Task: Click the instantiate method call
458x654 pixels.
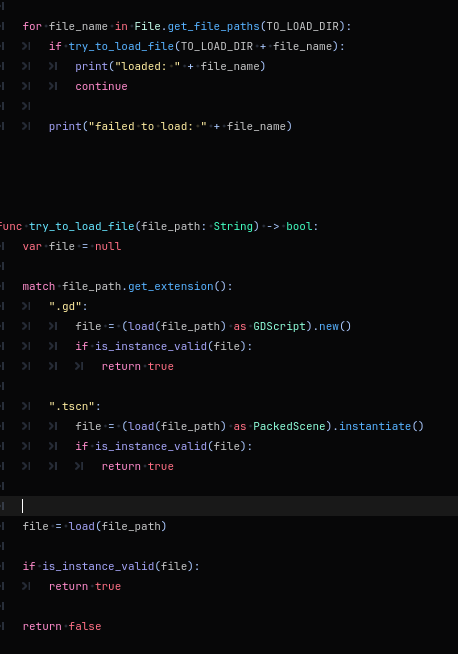Action: pos(375,426)
